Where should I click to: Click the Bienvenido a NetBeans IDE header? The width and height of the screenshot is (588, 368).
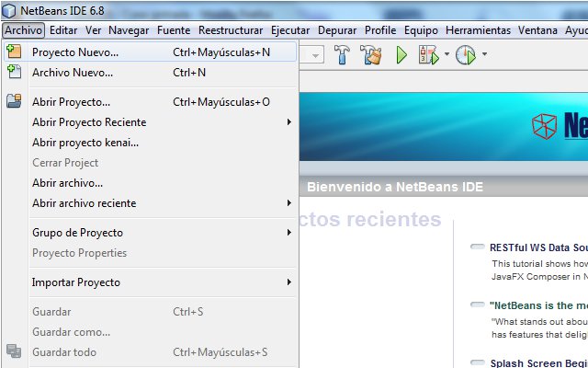click(395, 187)
